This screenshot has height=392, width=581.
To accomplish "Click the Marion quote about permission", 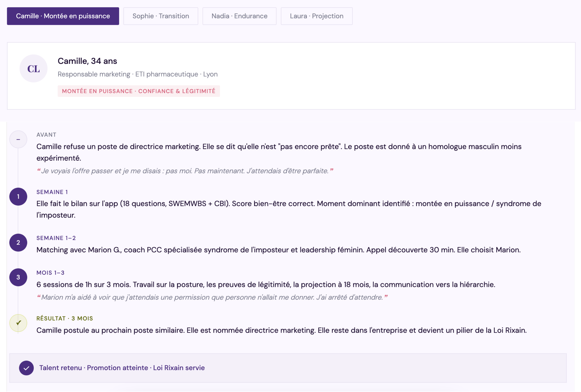I will pos(212,297).
